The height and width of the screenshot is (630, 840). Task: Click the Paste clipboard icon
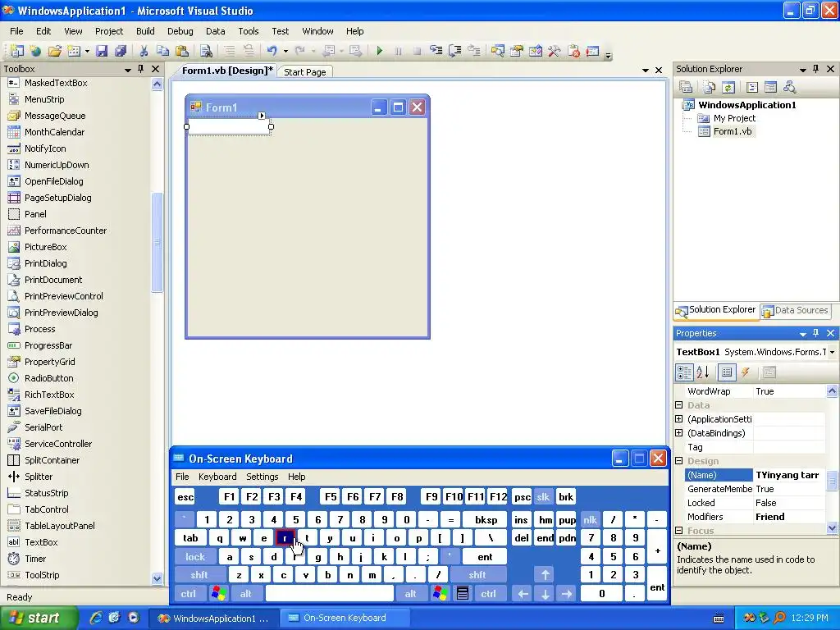pyautogui.click(x=182, y=51)
